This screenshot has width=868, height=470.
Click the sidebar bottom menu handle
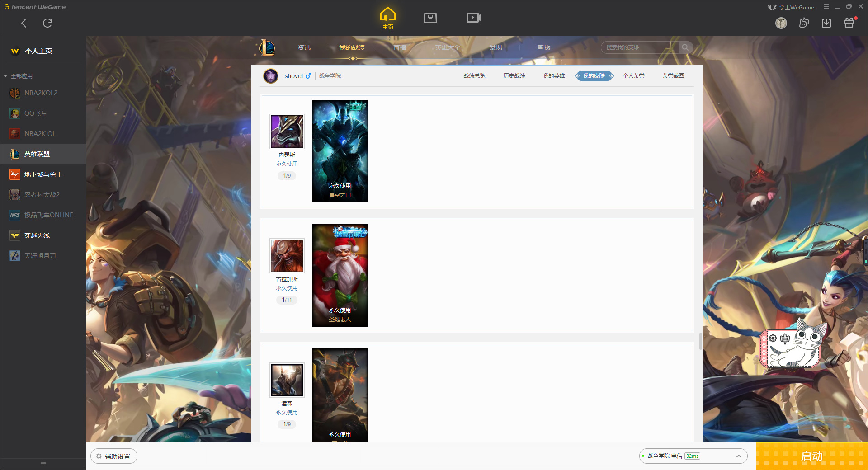point(43,464)
